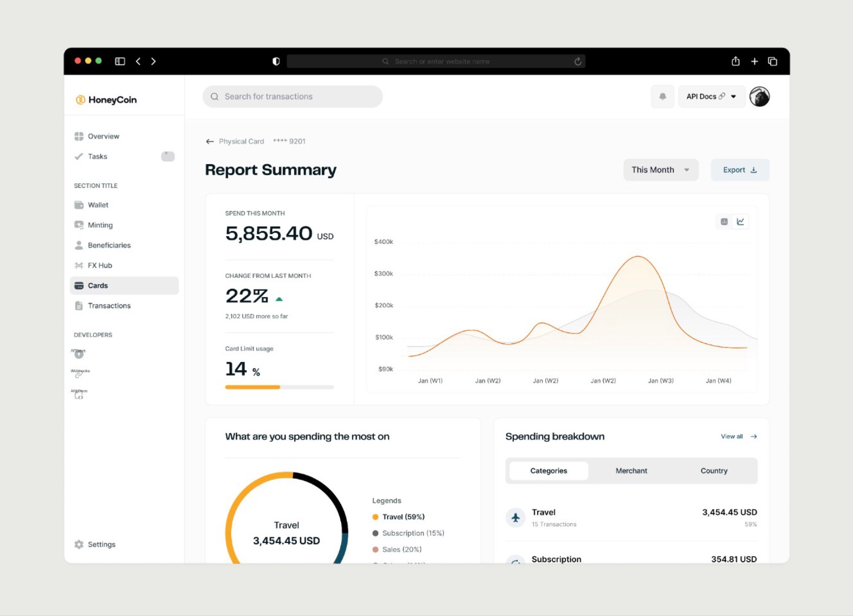Open the Travel row in Spending breakdown
Viewport: 853px width, 616px height.
[631, 518]
